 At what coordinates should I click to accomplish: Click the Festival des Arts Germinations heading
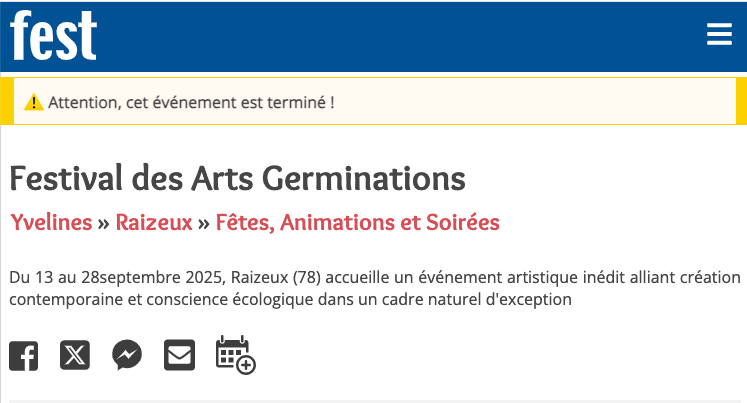[237, 178]
